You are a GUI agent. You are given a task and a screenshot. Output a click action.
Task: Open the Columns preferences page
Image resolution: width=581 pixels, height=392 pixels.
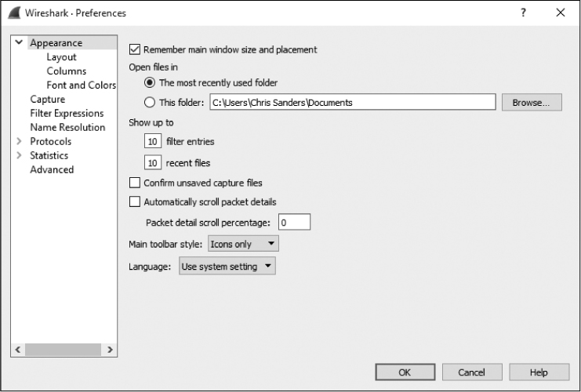tap(67, 71)
